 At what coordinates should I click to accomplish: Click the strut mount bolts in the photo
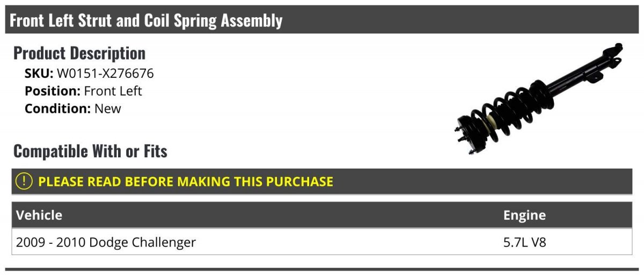point(464,134)
